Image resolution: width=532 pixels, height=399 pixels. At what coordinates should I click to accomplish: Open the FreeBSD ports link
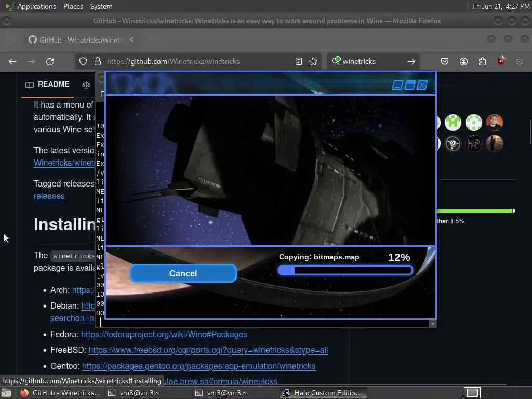click(208, 350)
